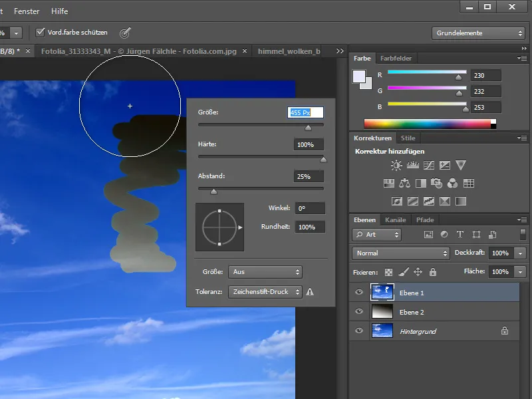Screen dimensions: 532x399
Task: Lock all layer attributes
Action: point(433,272)
